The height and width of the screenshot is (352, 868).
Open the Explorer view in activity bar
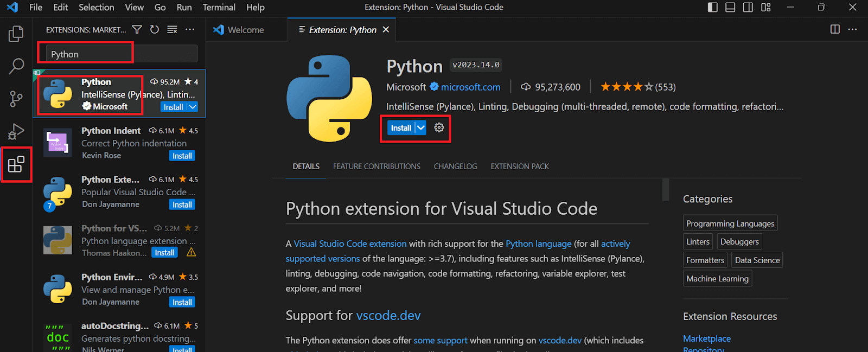16,34
